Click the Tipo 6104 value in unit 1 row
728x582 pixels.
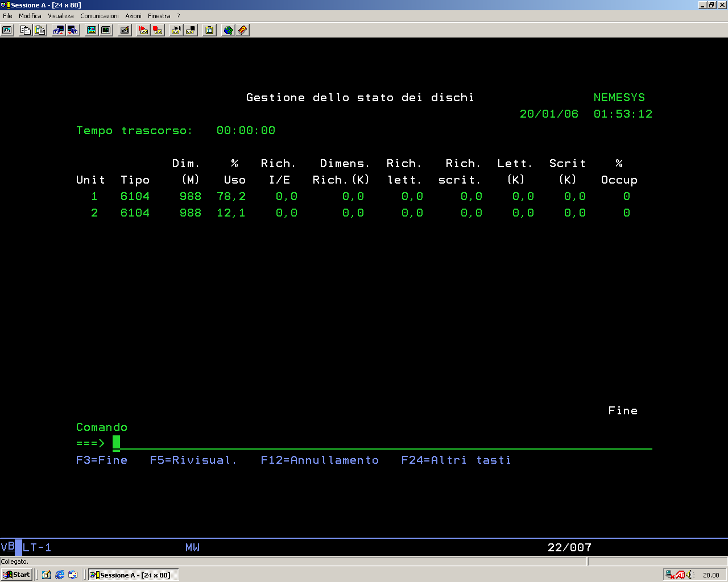[135, 196]
